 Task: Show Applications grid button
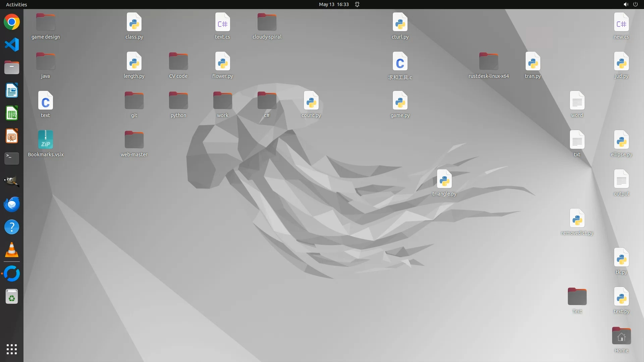tap(12, 349)
